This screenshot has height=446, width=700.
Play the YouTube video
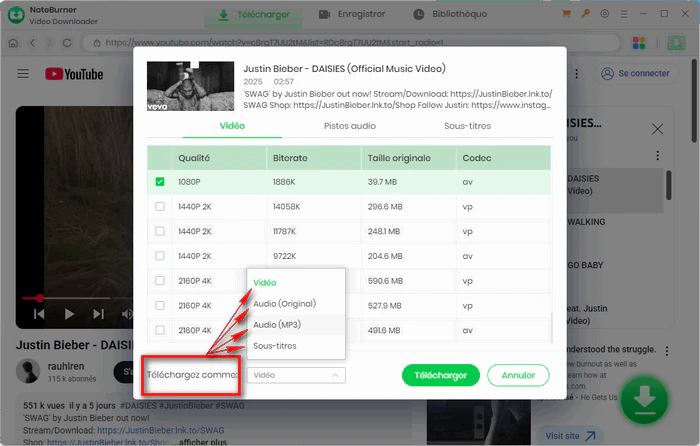[x=69, y=314]
